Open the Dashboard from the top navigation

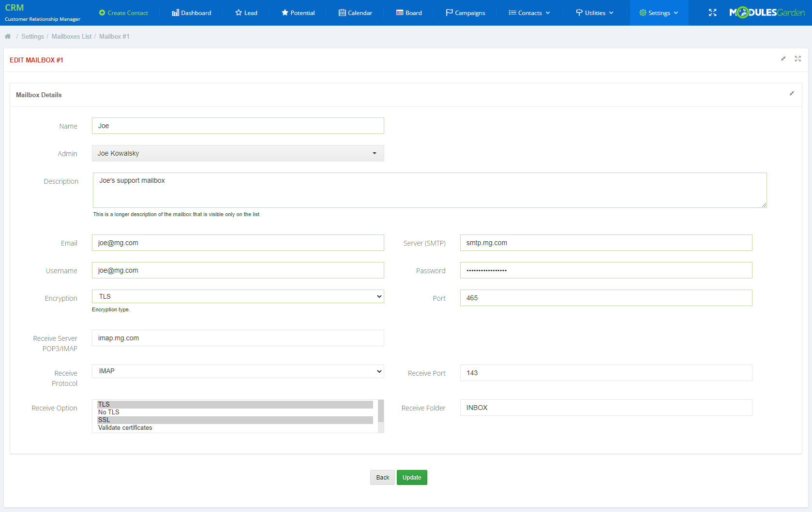[191, 13]
